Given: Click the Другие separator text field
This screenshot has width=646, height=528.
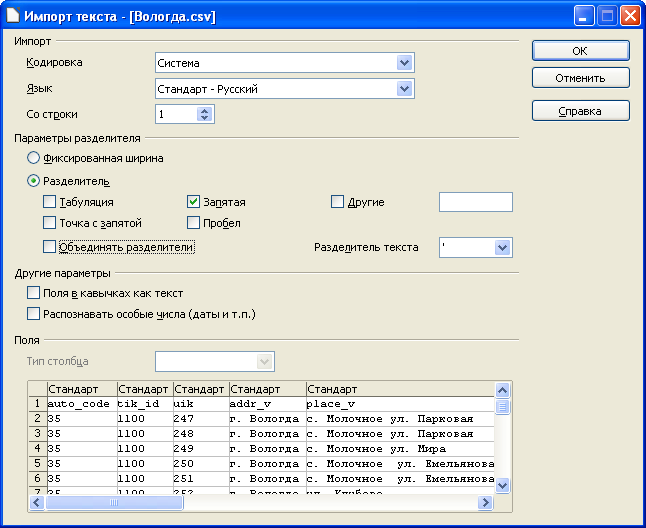Looking at the screenshot, I should click(x=475, y=202).
